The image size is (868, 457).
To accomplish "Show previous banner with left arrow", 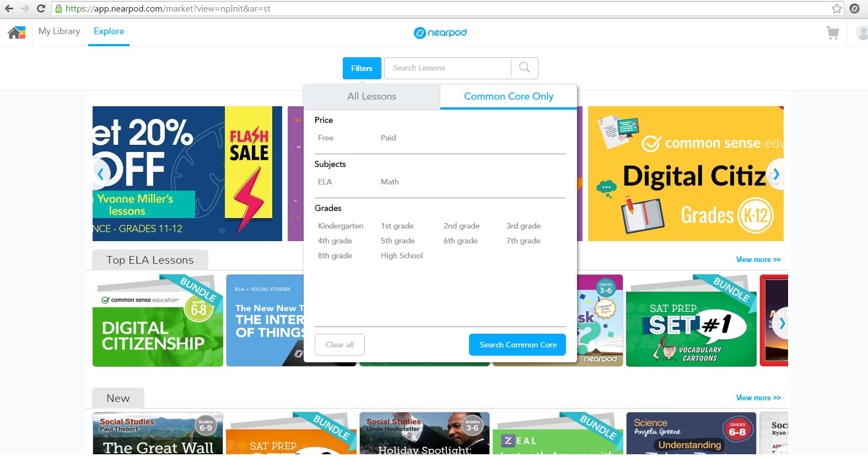I will click(101, 174).
